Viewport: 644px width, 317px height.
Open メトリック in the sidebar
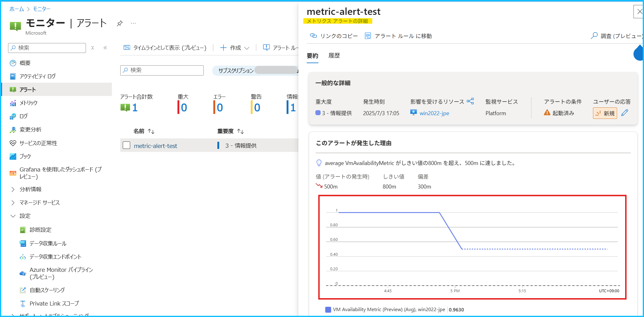28,103
